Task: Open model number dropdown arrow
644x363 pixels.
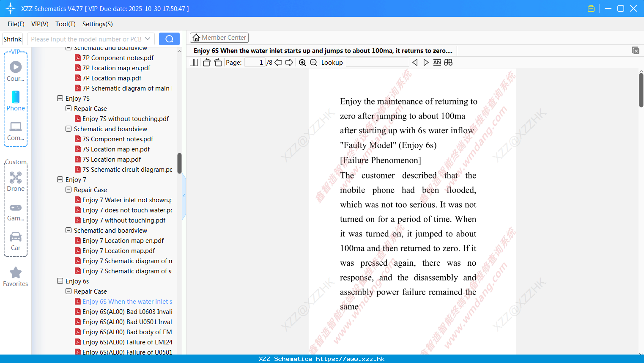Action: click(x=148, y=39)
